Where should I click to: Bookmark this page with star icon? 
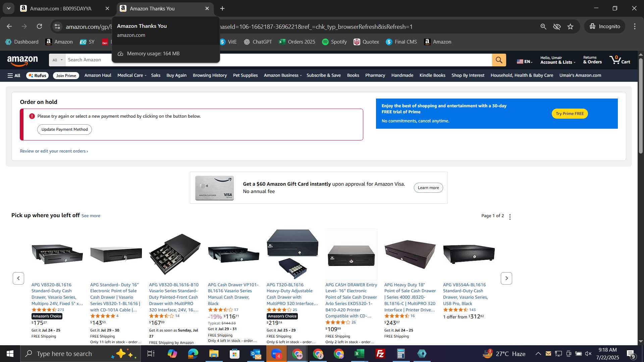point(570,26)
